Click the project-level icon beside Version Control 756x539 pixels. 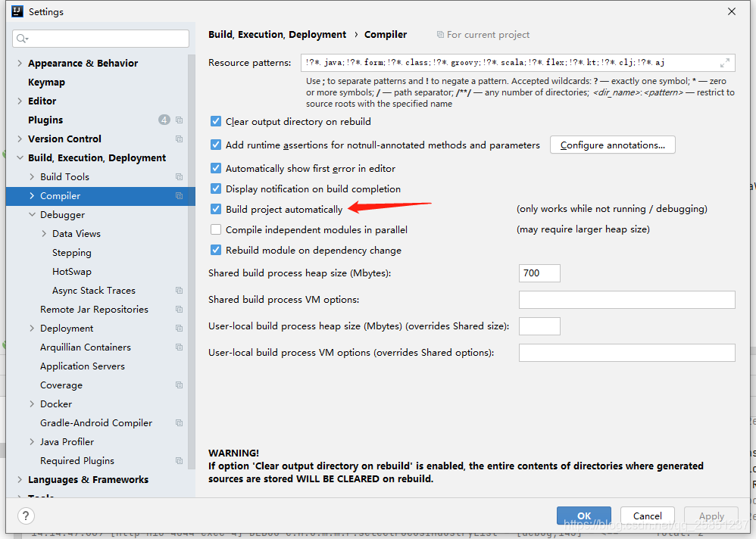point(180,139)
